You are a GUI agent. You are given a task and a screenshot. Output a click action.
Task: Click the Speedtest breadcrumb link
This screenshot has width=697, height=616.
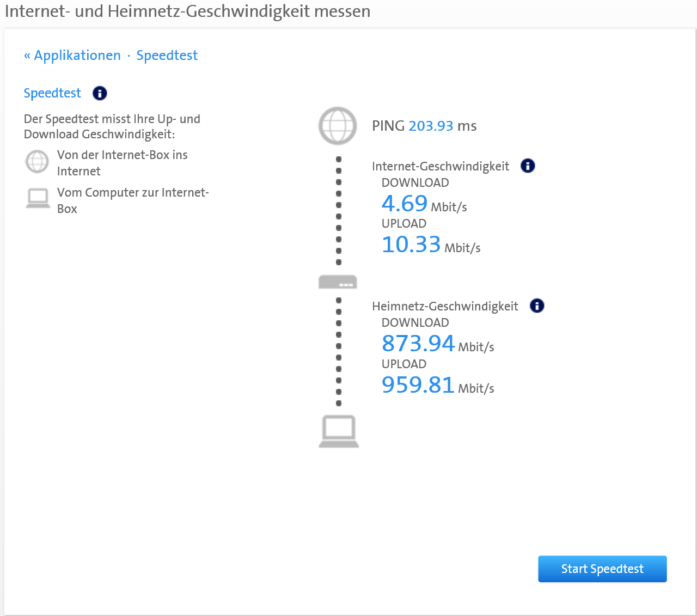[167, 56]
